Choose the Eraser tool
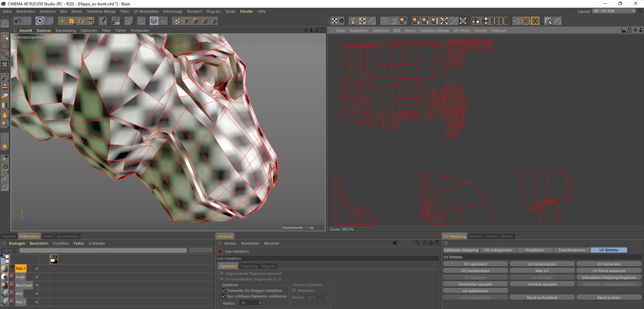Viewport: 644px width, 309px height. point(5,96)
